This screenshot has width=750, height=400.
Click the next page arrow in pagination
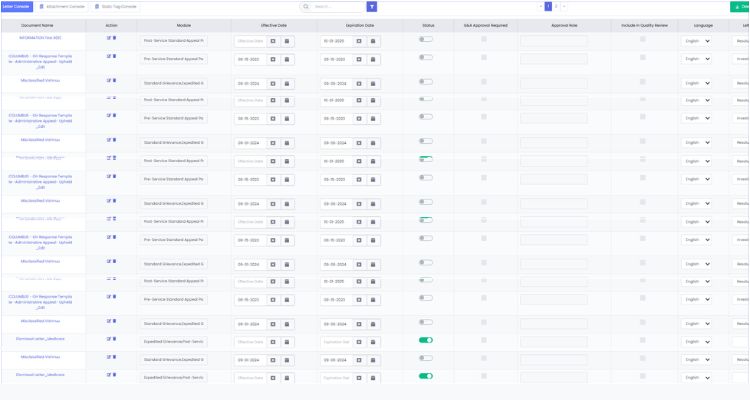(x=564, y=7)
